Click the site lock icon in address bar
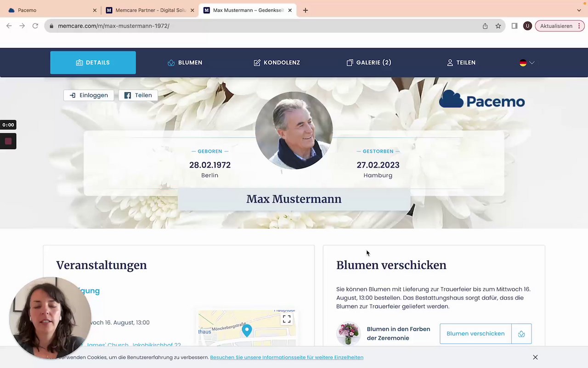588x368 pixels. tap(52, 26)
